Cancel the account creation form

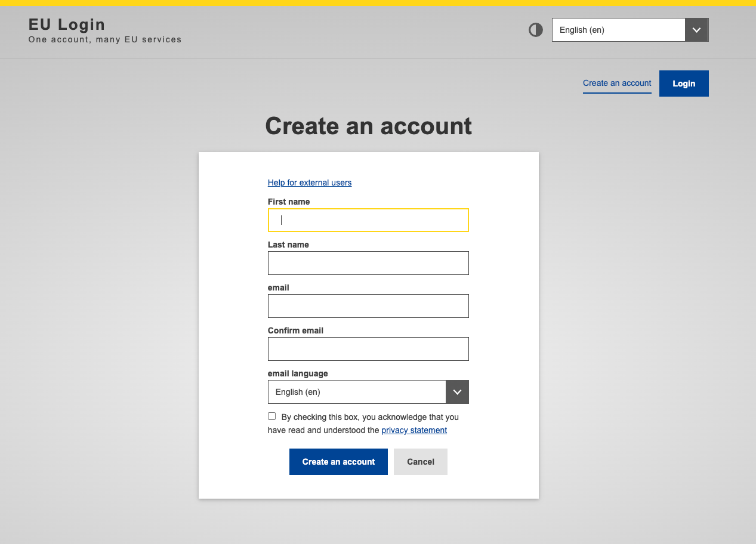(421, 462)
